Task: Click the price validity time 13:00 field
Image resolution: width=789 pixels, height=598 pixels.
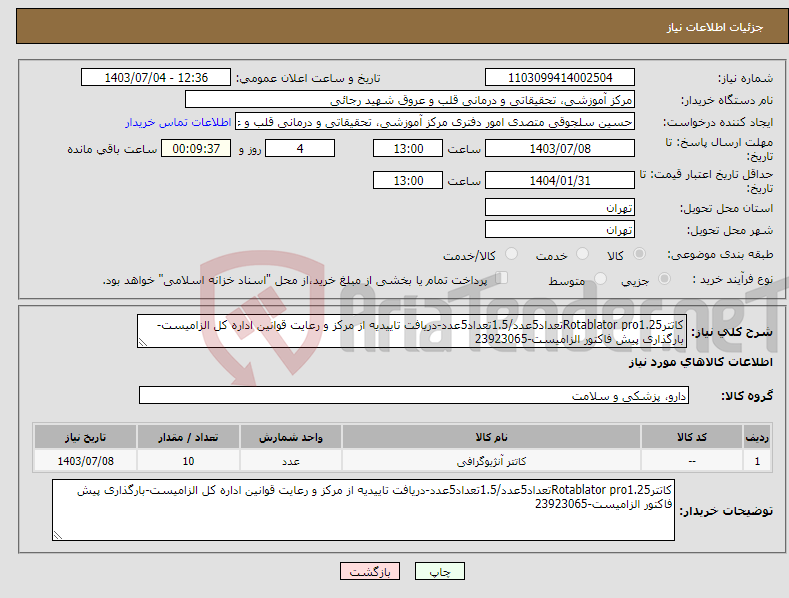Action: pos(408,180)
